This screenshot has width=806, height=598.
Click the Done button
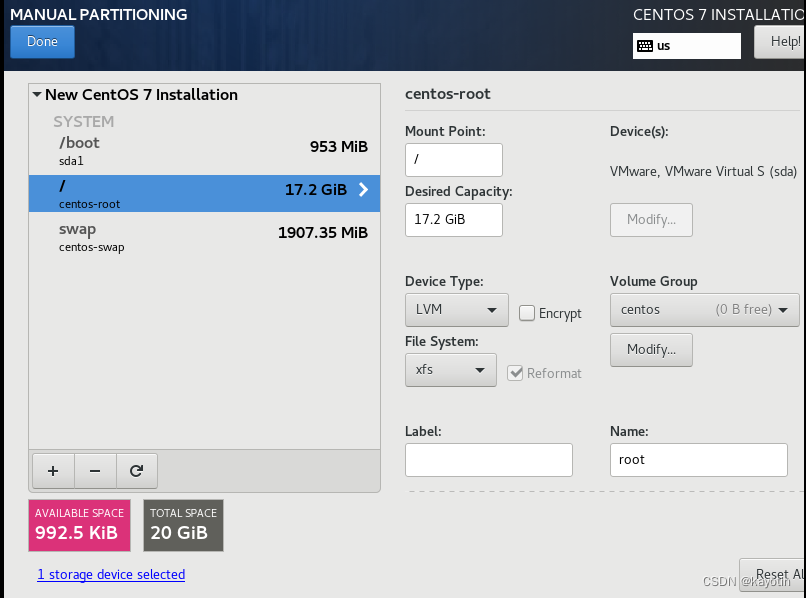click(x=42, y=42)
